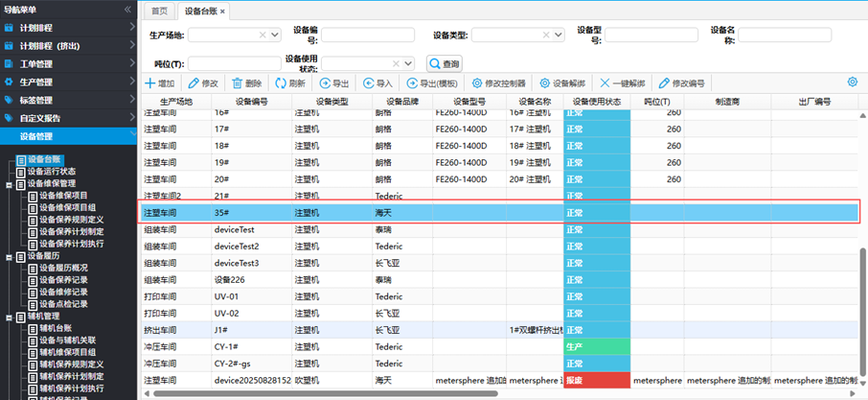Click the 增加 (add) plus icon

point(149,83)
